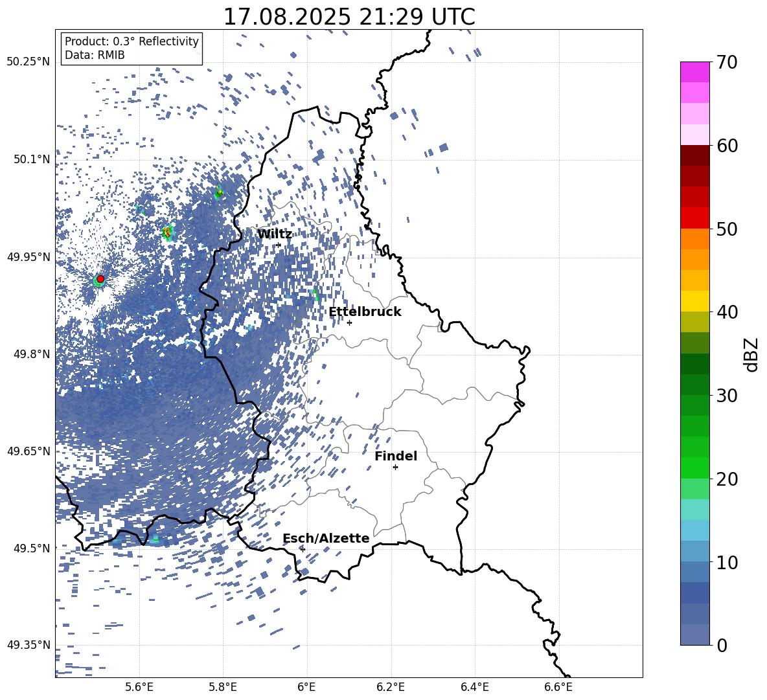
Task: Click the 70 dBZ colorbar tick label
Action: click(726, 63)
